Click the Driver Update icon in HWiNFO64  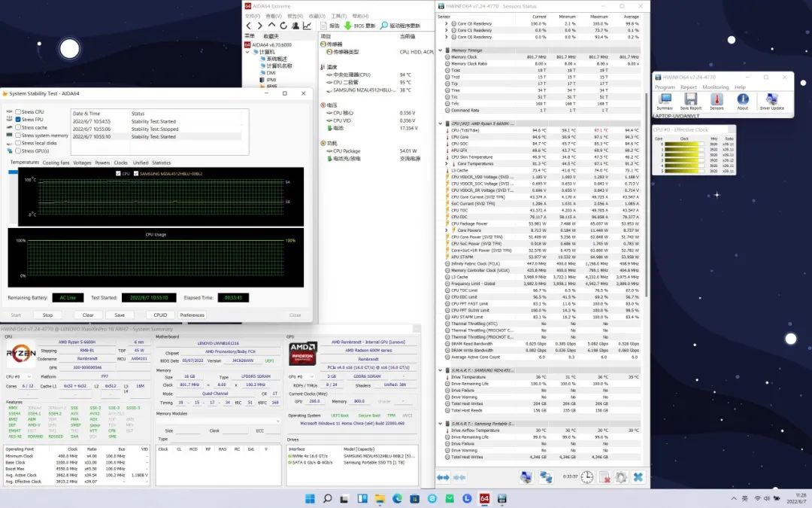[771, 101]
